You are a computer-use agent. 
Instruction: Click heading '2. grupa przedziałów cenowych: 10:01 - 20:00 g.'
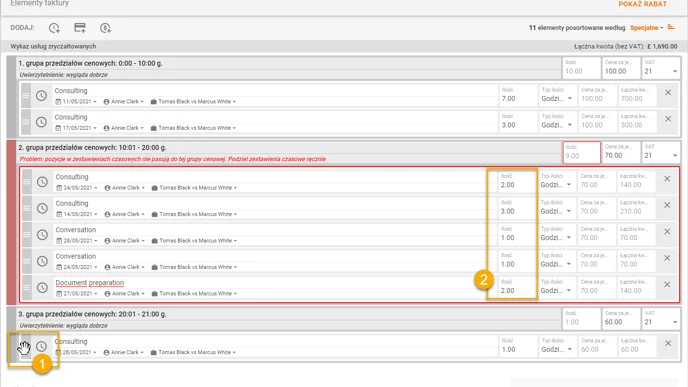pyautogui.click(x=92, y=147)
